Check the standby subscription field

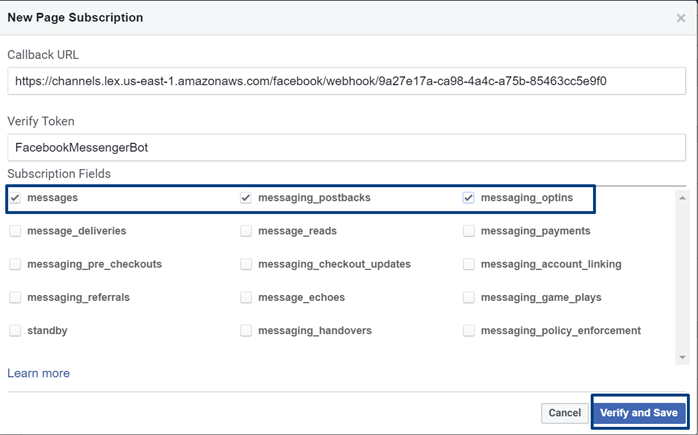point(15,330)
